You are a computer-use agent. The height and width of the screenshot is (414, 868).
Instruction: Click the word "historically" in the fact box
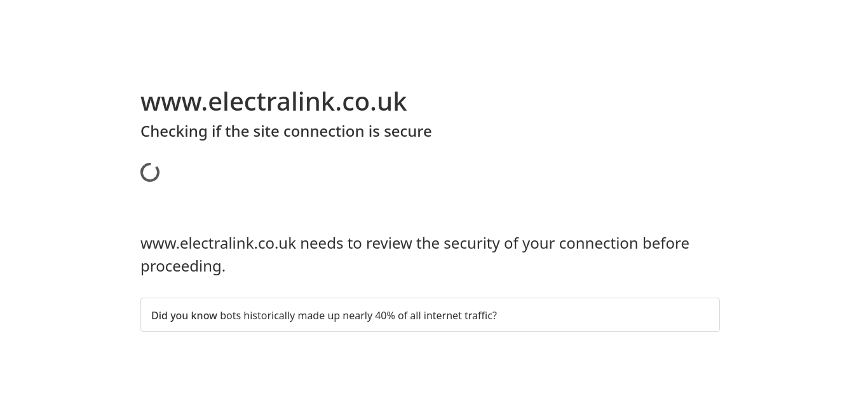tap(269, 315)
